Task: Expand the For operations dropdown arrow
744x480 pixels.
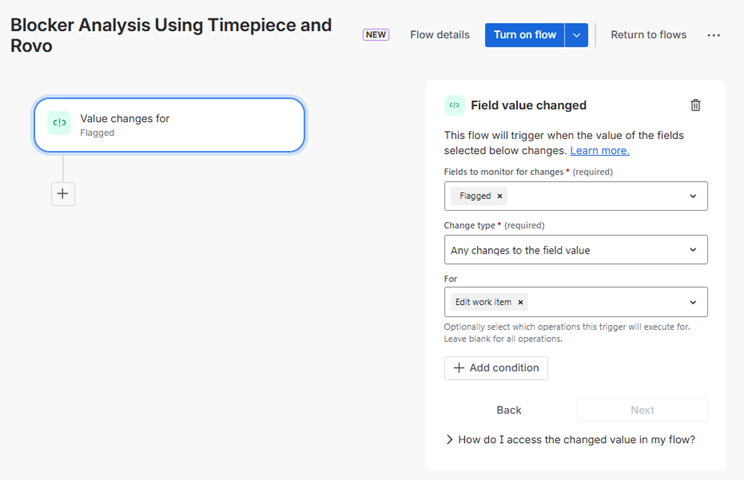Action: pos(693,302)
